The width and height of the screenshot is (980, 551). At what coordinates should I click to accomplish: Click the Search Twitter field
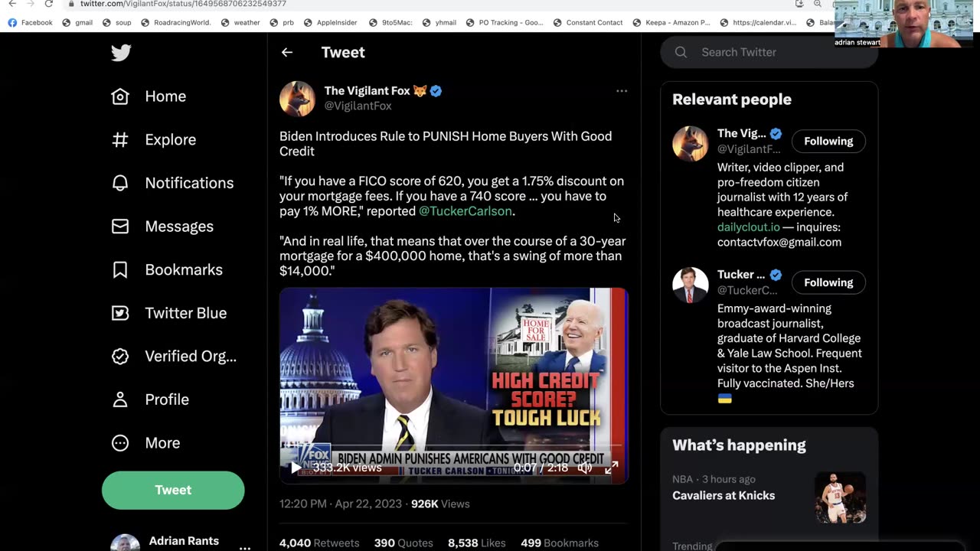(x=769, y=52)
